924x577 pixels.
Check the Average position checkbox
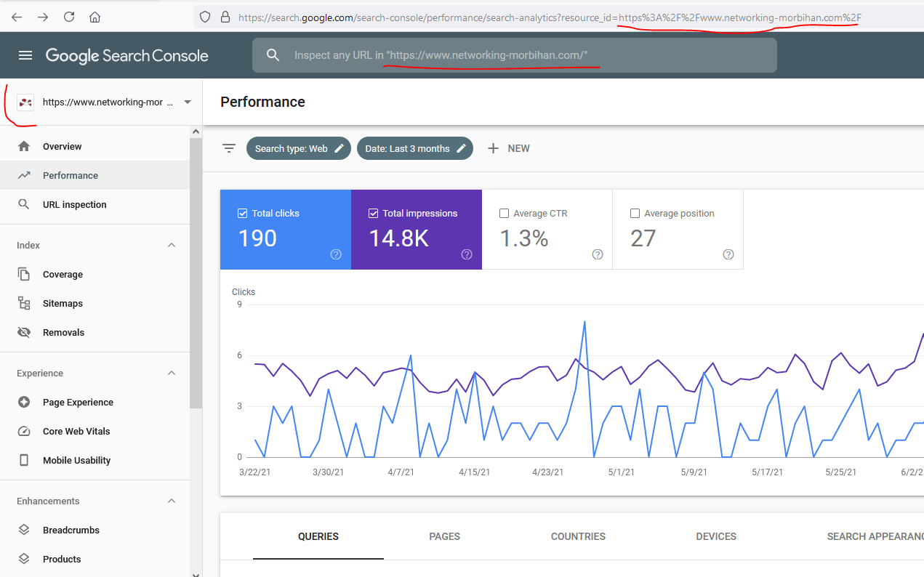[x=635, y=214]
